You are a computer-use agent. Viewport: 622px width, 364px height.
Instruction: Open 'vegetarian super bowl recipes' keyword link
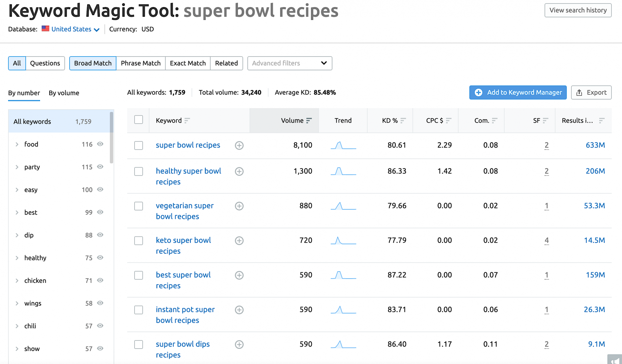pos(184,211)
